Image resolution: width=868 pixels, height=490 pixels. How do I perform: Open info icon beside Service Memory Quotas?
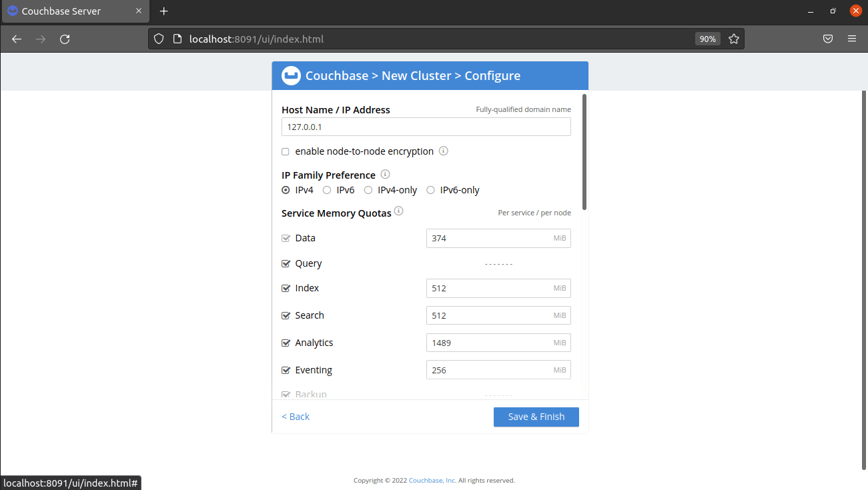tap(399, 211)
